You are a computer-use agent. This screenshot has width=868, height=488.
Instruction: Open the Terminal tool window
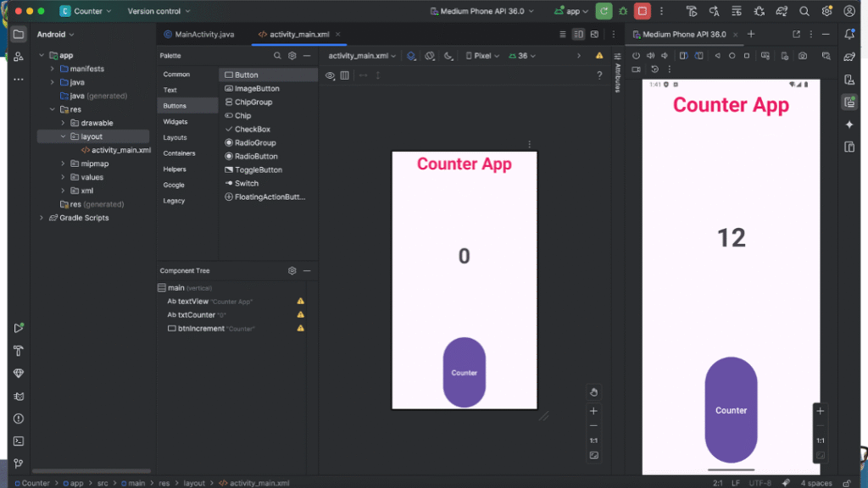click(x=19, y=441)
